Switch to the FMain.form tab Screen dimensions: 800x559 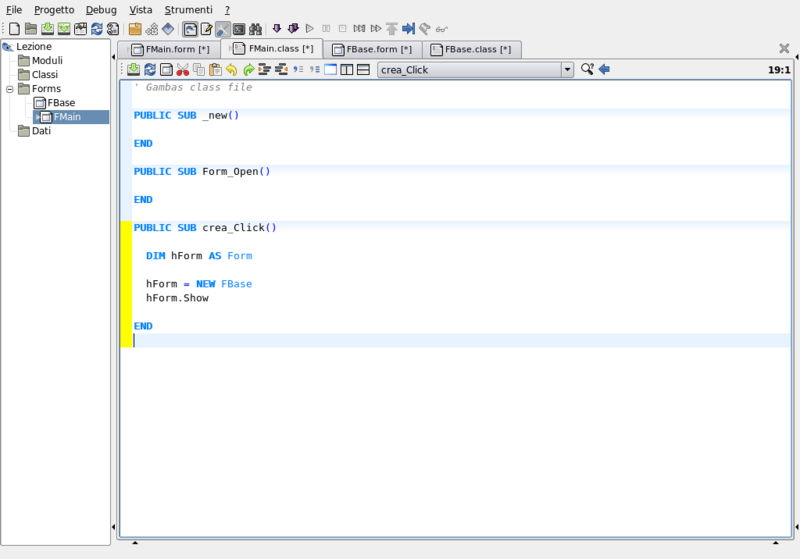coord(170,49)
